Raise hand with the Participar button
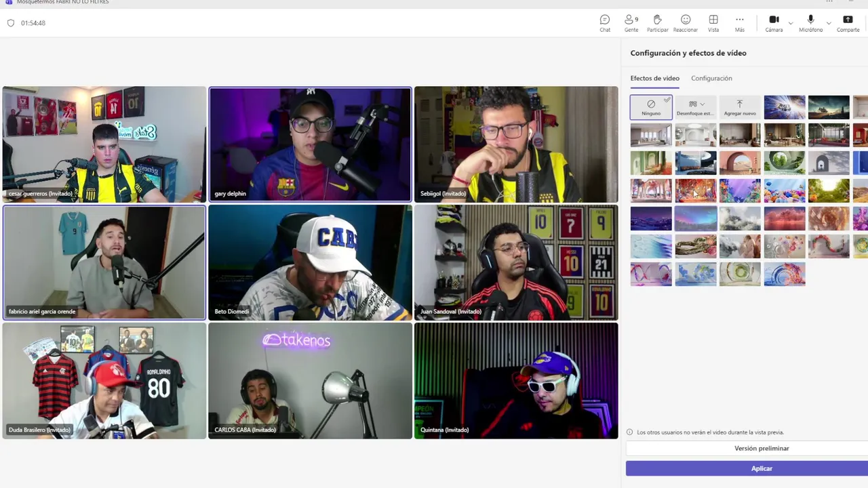This screenshot has width=868, height=488. [x=657, y=23]
